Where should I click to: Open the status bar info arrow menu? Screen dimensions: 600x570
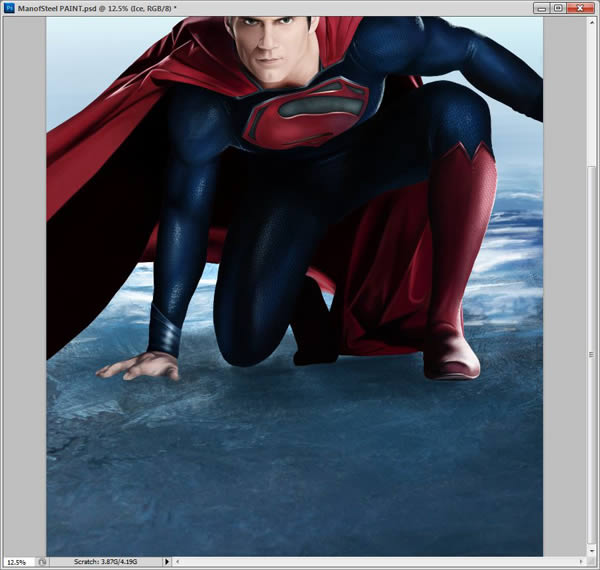tap(166, 562)
